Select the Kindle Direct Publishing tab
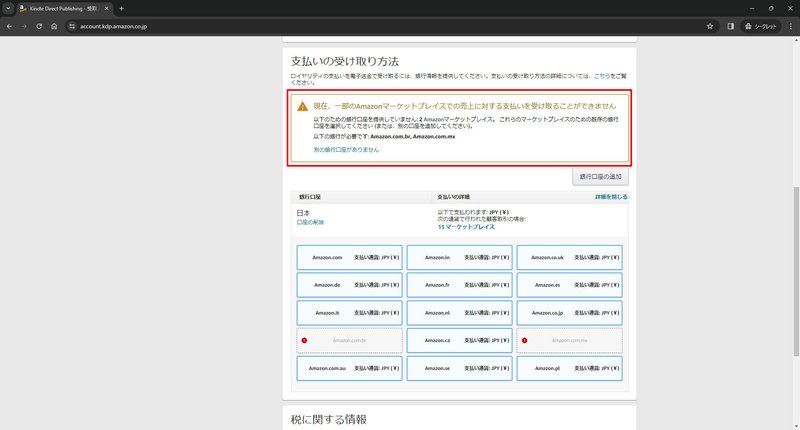This screenshot has height=430, width=800. (64, 9)
